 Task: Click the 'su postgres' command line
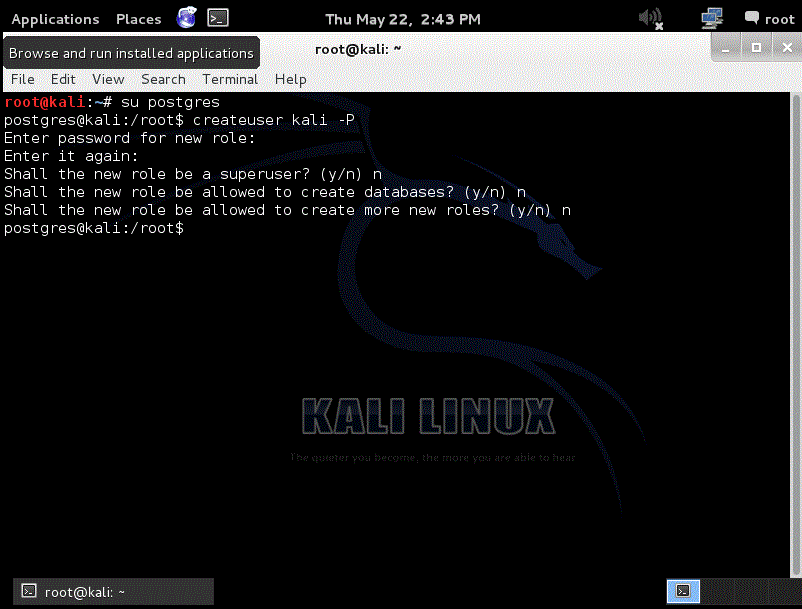(112, 102)
